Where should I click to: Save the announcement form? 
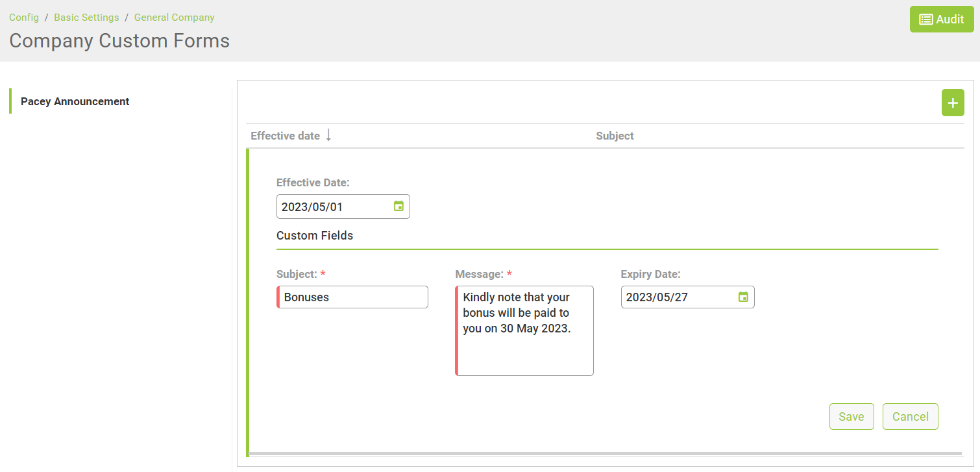pyautogui.click(x=851, y=417)
